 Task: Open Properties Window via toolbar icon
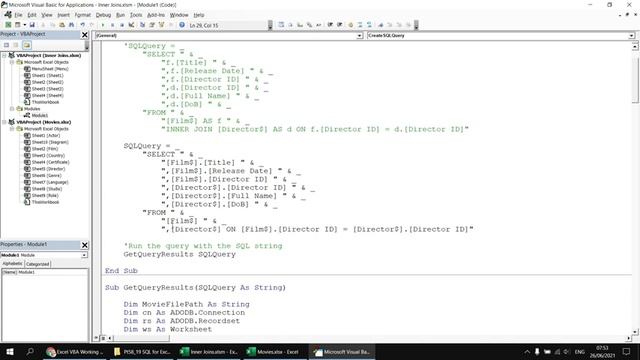pos(152,25)
